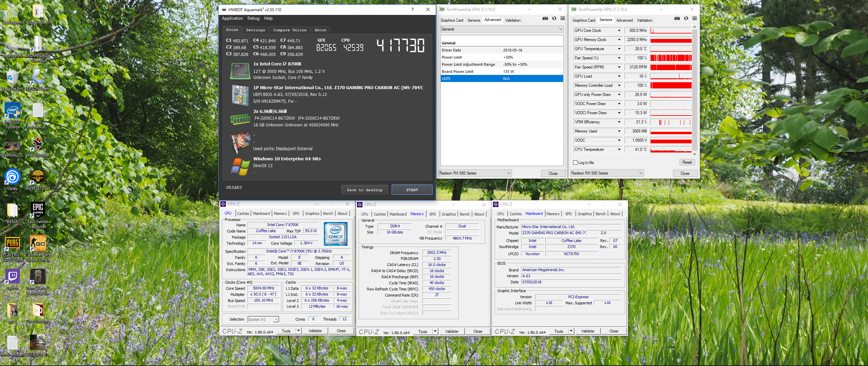Viewport: 868px width, 366px height.
Task: Open Bench tab in CPU-Z Mainboard window
Action: (x=600, y=214)
